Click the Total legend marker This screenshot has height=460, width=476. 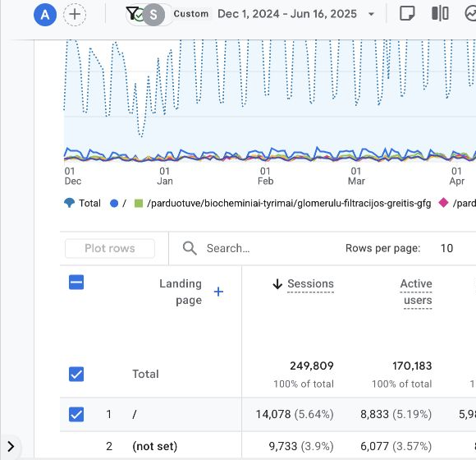pyautogui.click(x=69, y=203)
